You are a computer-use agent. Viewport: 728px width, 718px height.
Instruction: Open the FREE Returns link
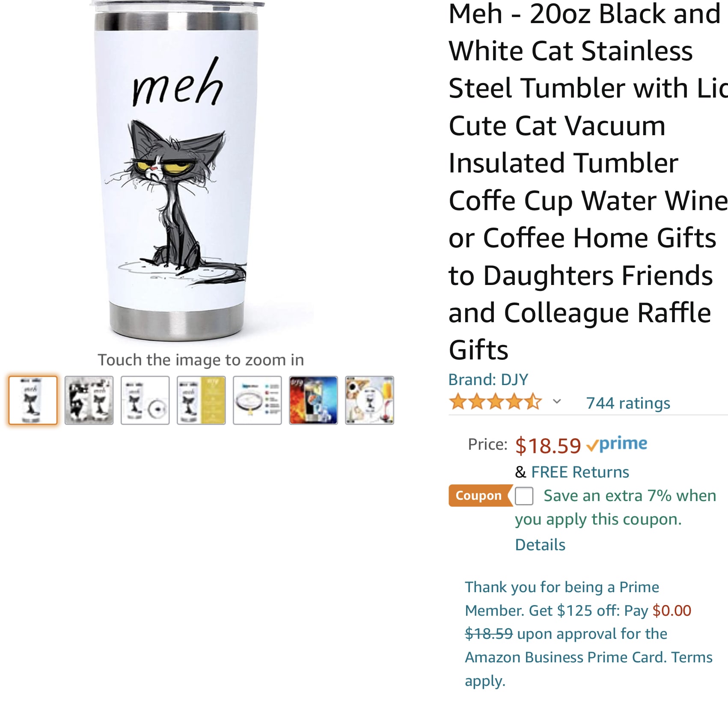click(580, 472)
